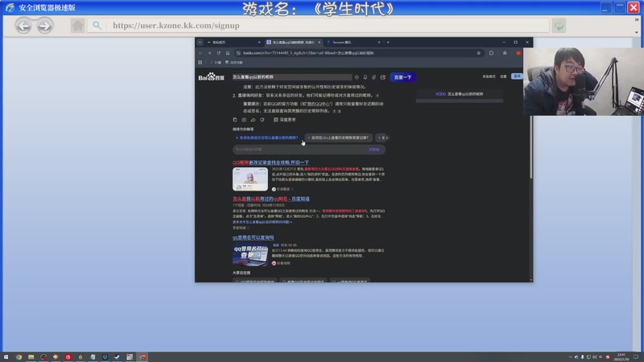
Task: Click Chrome home button
Action: (x=228, y=53)
